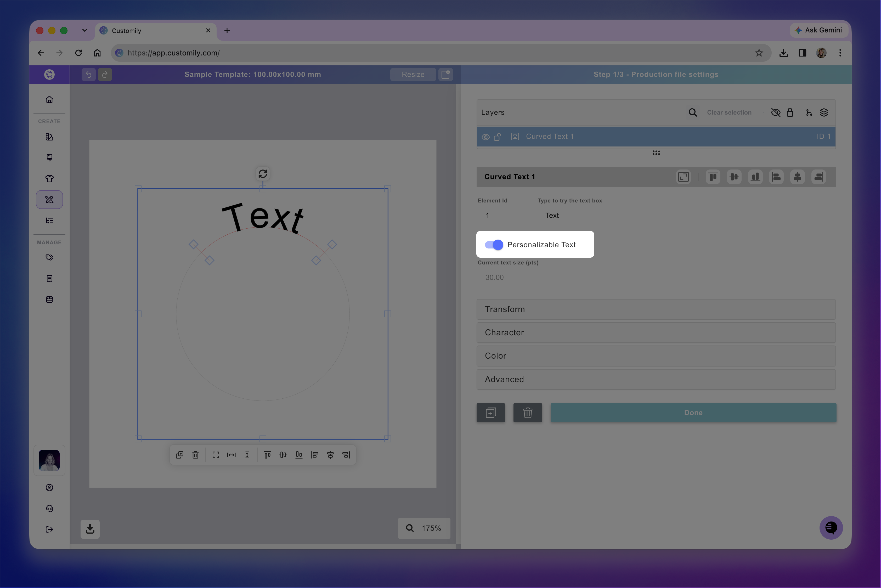Viewport: 881px width, 588px height.
Task: Expand the Color section
Action: click(x=656, y=356)
